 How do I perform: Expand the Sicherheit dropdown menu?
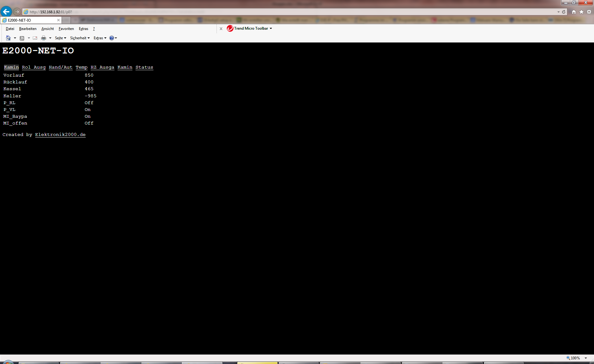80,38
